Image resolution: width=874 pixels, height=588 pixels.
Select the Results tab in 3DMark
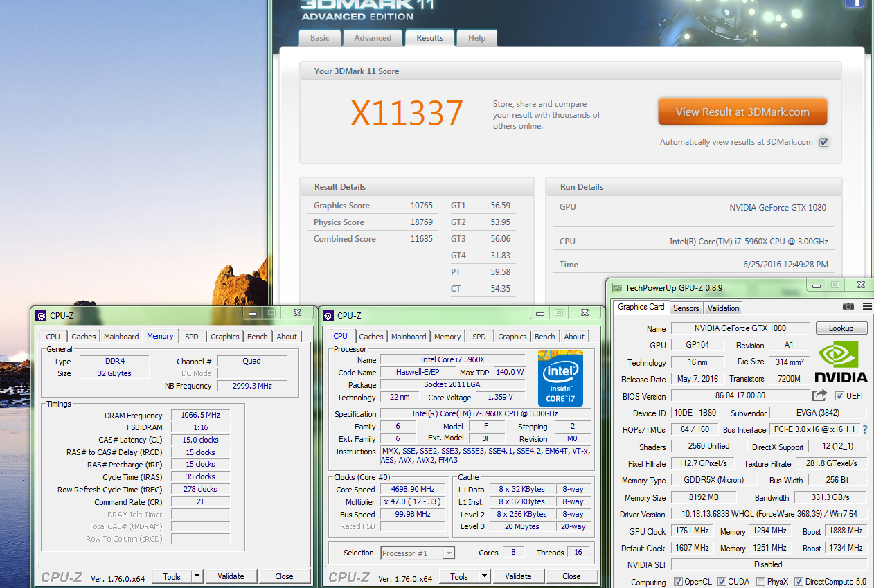click(x=430, y=38)
